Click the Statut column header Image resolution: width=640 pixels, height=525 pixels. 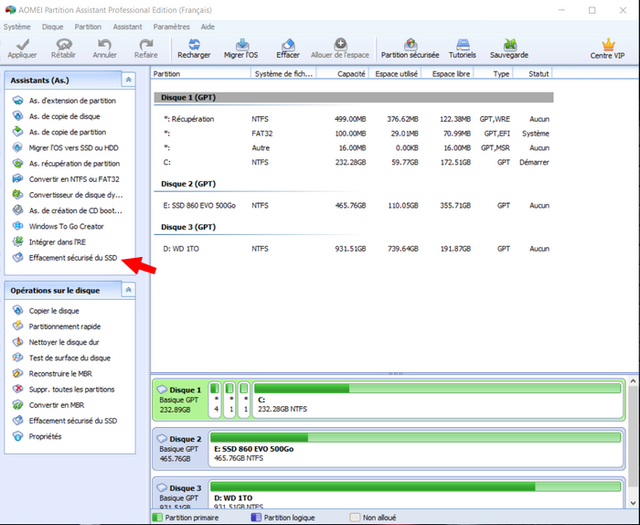click(532, 73)
